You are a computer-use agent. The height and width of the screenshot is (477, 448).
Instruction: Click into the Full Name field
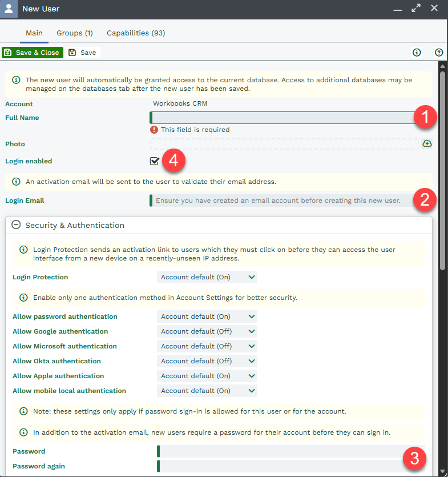click(x=282, y=118)
